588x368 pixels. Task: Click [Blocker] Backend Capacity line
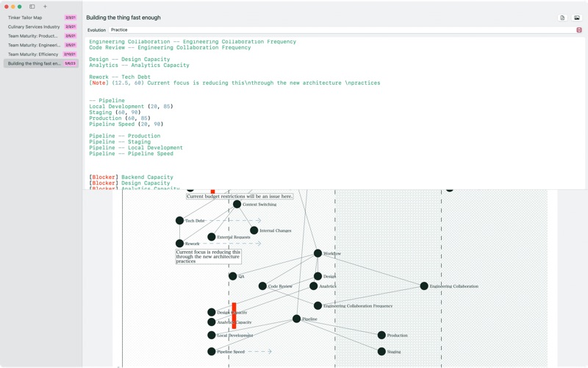[x=131, y=177]
